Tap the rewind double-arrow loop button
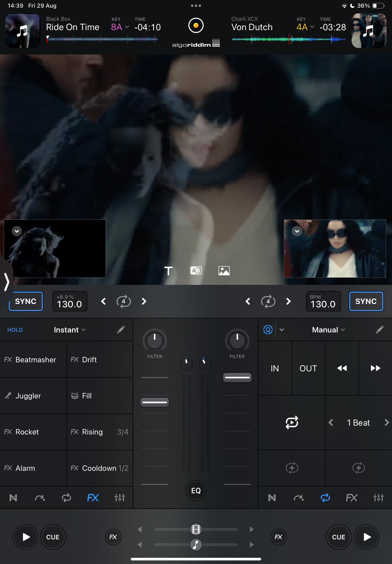 coord(342,368)
